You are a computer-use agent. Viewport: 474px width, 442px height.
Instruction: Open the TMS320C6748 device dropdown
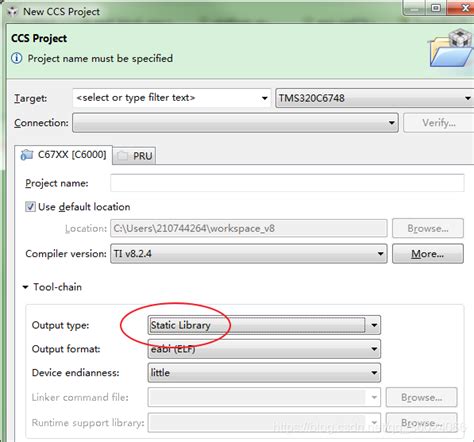(467, 98)
